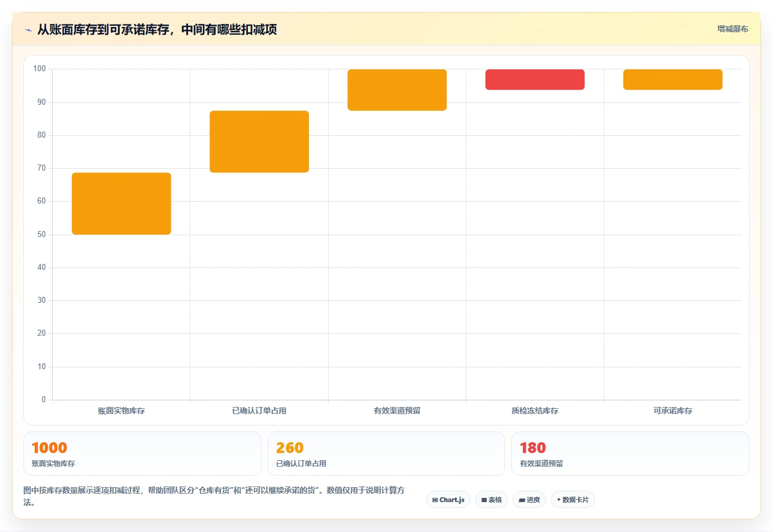Image resolution: width=773 pixels, height=532 pixels.
Task: Click the 增减瀑布 label in header
Action: click(733, 29)
